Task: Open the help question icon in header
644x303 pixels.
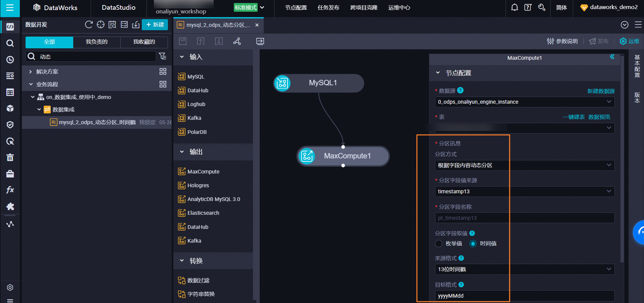Action: 528,7
